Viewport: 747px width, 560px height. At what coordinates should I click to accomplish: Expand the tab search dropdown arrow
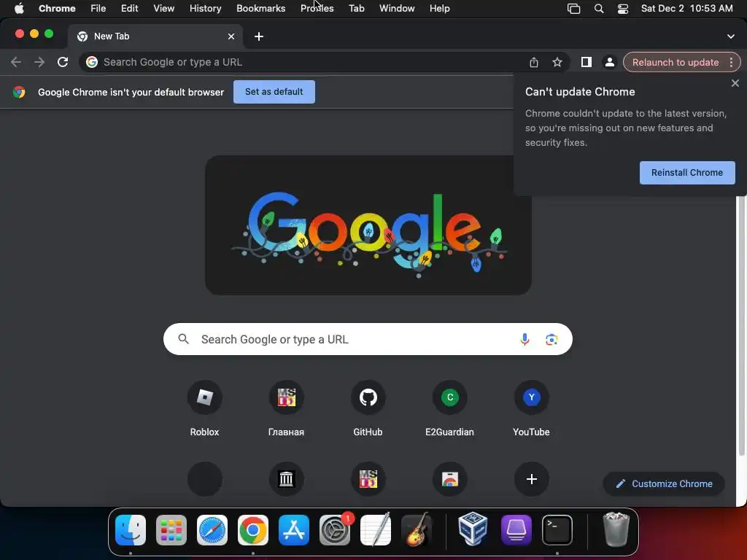pyautogui.click(x=730, y=36)
